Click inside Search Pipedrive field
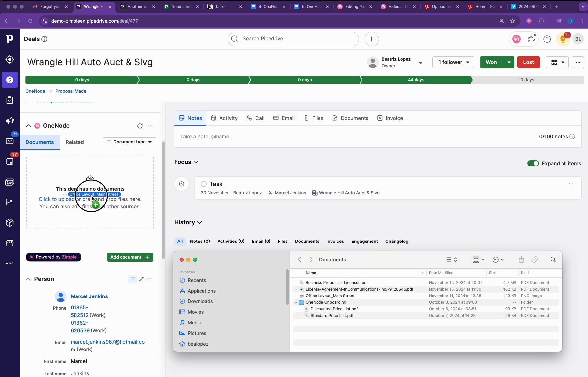Image resolution: width=588 pixels, height=377 pixels. coord(293,39)
